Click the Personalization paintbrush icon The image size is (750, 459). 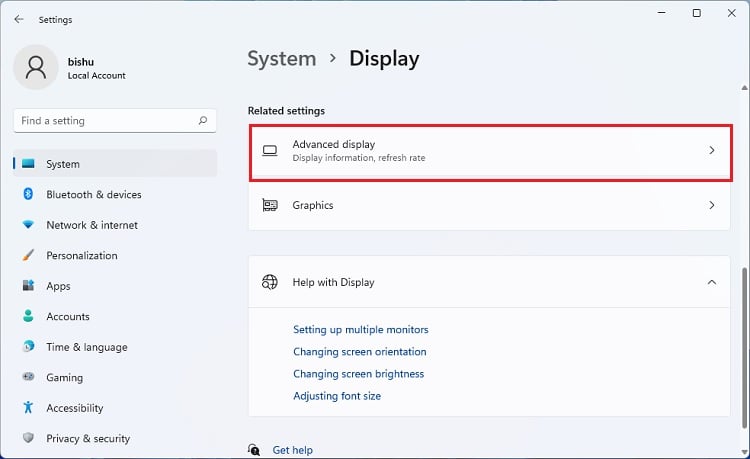[28, 255]
